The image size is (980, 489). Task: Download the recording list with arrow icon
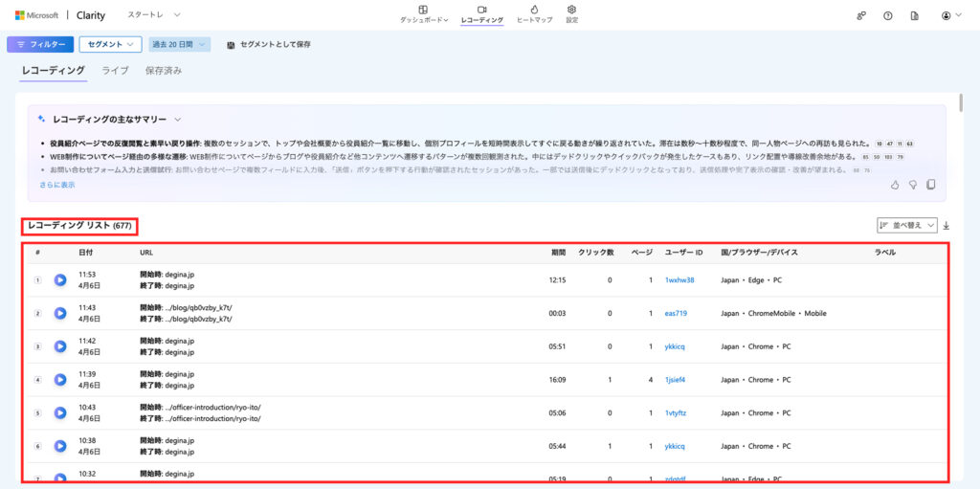click(x=947, y=226)
